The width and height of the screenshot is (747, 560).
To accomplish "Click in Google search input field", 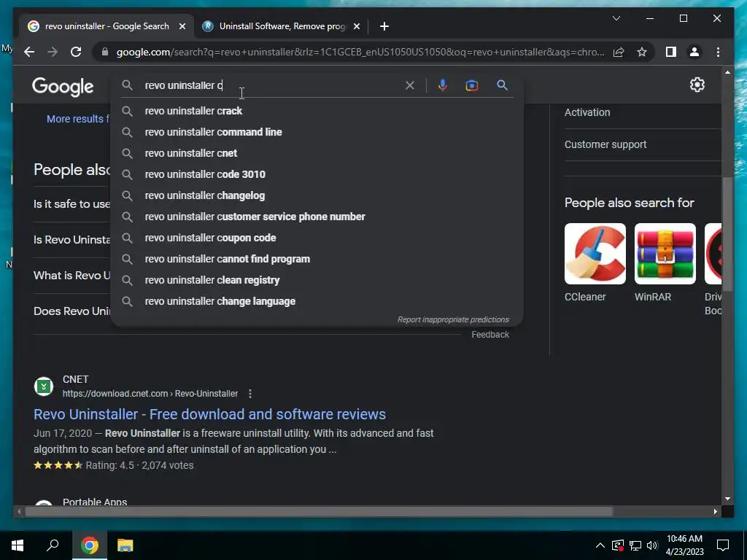I will tap(271, 86).
